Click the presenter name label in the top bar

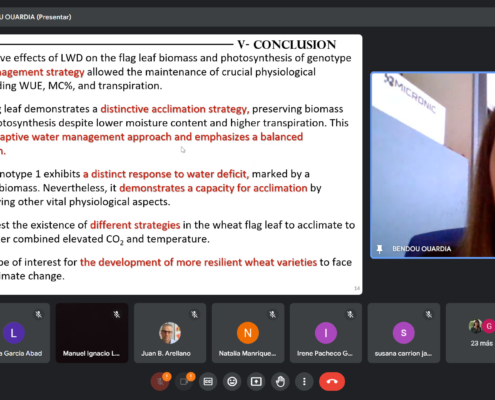pos(36,17)
